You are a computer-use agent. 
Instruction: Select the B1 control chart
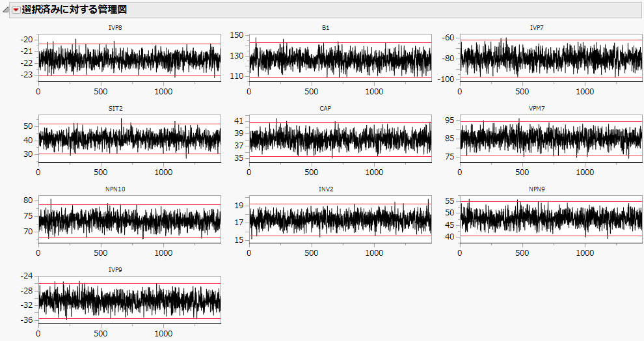click(340, 57)
